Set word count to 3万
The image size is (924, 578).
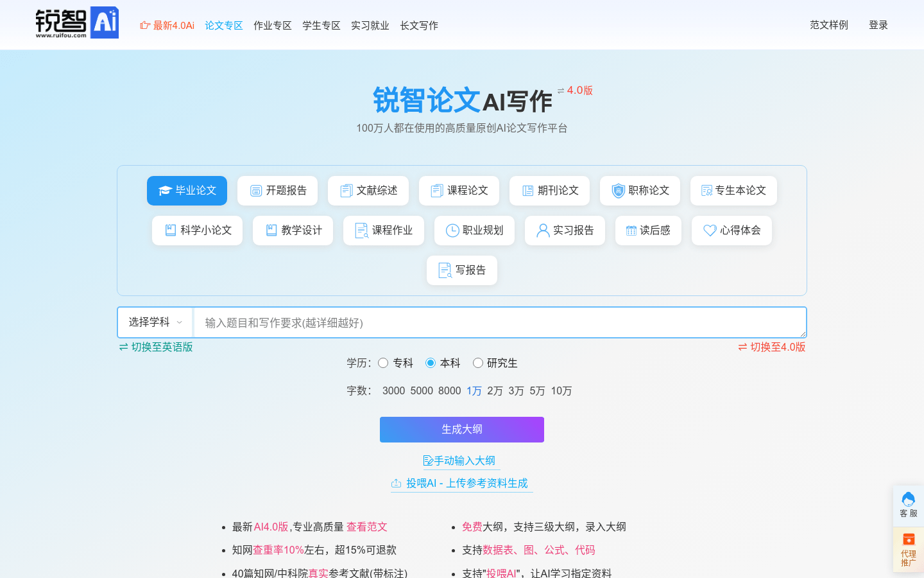pyautogui.click(x=516, y=390)
